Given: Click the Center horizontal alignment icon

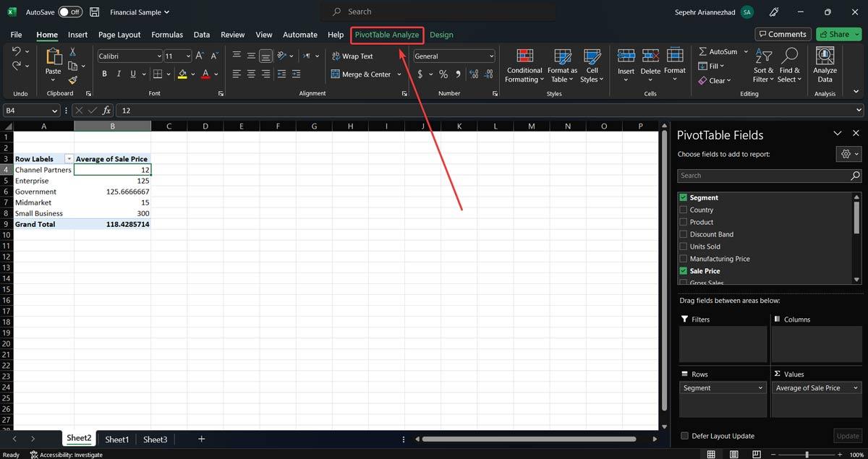Looking at the screenshot, I should (251, 74).
